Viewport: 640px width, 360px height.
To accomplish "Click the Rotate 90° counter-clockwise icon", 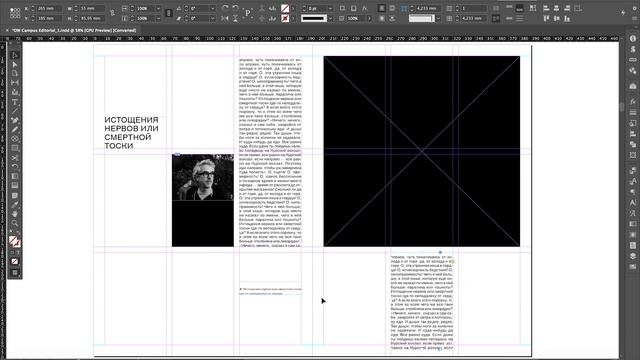I will coord(236,8).
